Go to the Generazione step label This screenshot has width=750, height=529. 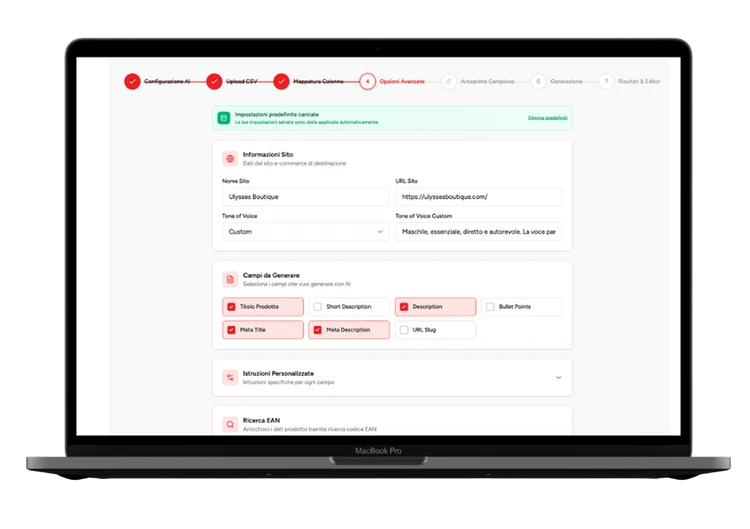tap(566, 81)
